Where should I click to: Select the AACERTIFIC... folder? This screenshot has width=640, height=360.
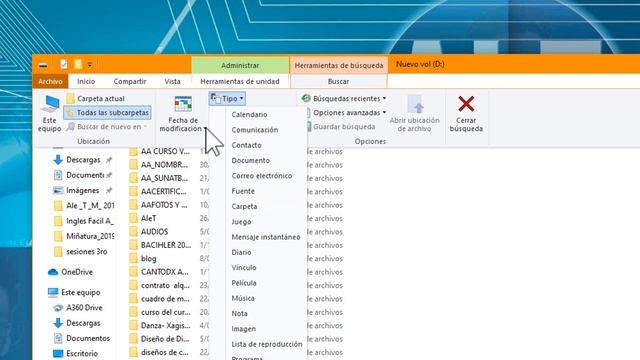(x=158, y=191)
